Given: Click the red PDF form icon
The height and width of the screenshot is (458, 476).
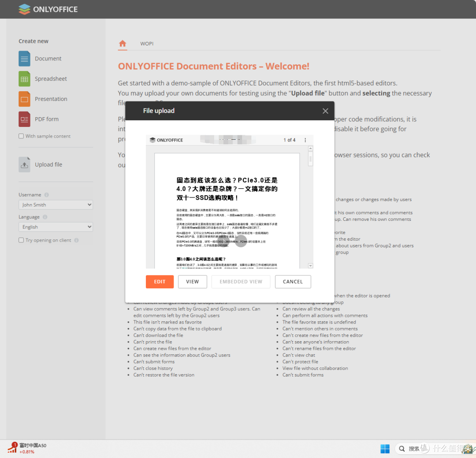Looking at the screenshot, I should coord(24,119).
